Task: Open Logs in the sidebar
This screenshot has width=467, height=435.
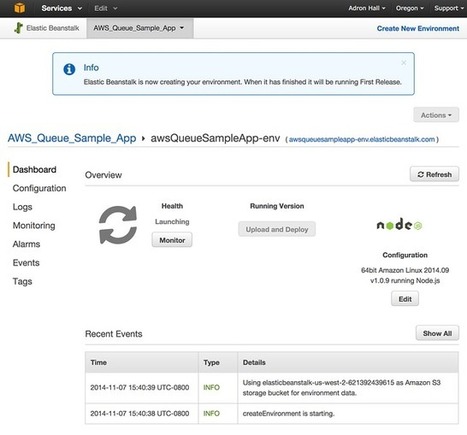Action: pyautogui.click(x=22, y=207)
